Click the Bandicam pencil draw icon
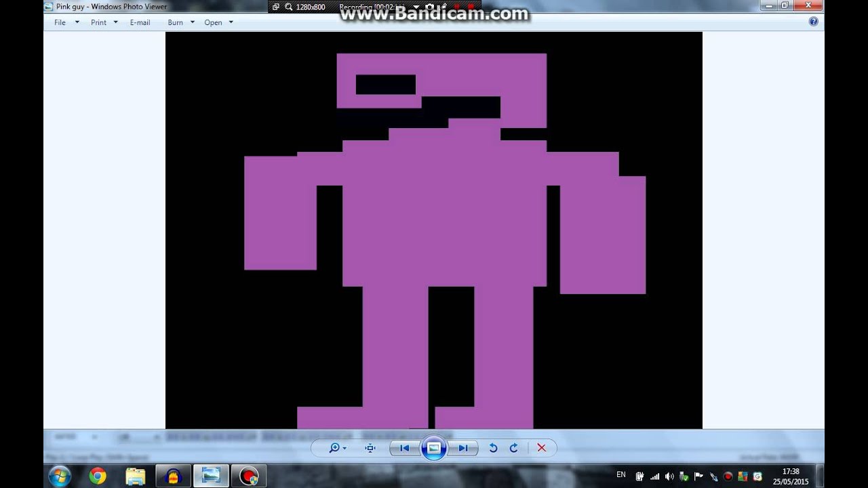The width and height of the screenshot is (868, 488). tap(443, 7)
